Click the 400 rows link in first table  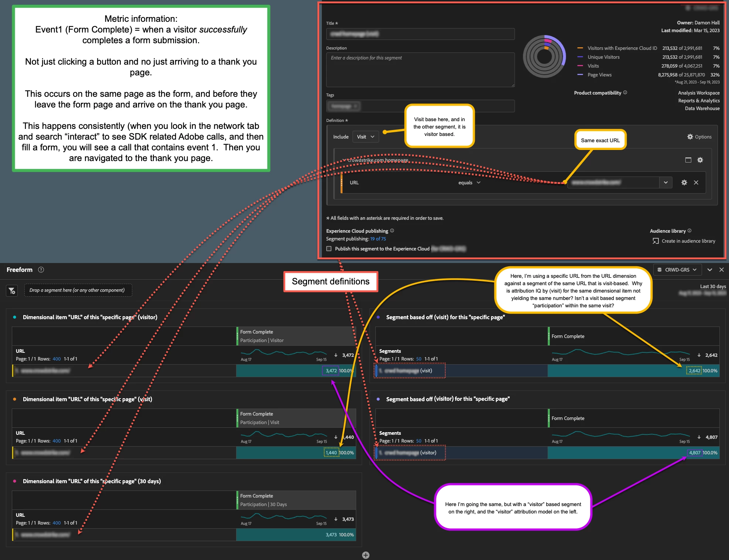(57, 359)
